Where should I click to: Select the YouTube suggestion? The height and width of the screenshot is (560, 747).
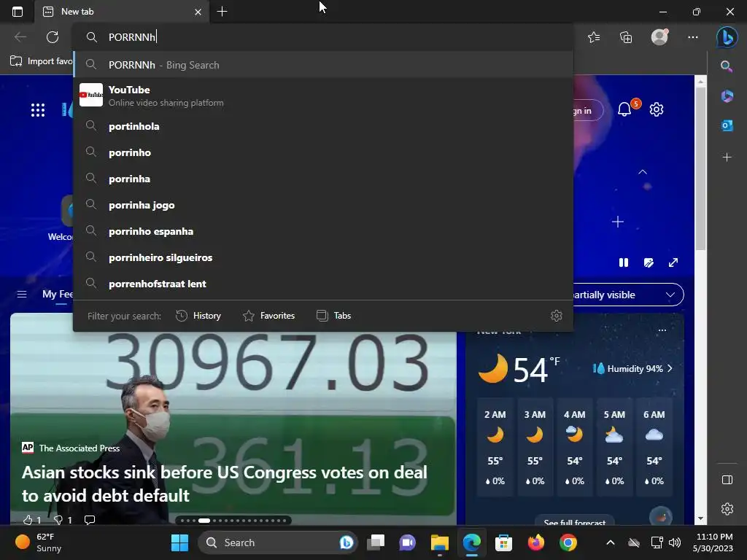(323, 96)
